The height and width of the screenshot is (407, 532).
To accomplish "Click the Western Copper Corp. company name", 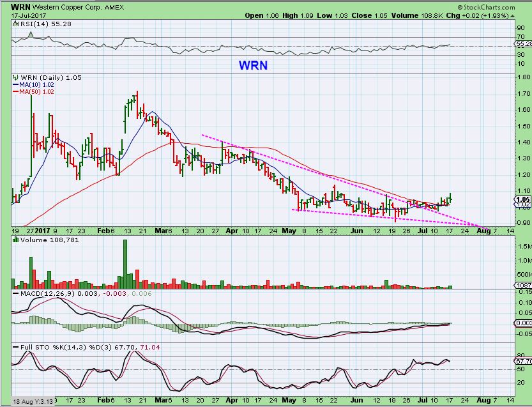I will 67,7.
